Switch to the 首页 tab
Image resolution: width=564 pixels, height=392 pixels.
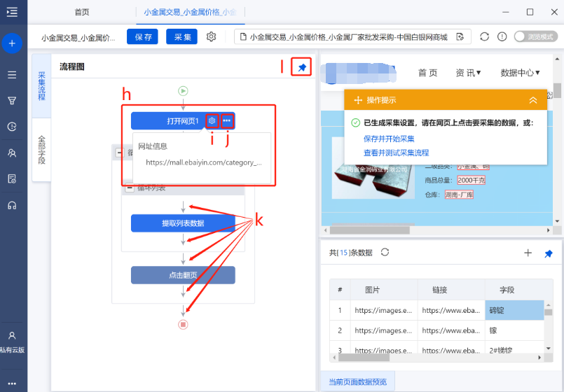click(x=82, y=13)
